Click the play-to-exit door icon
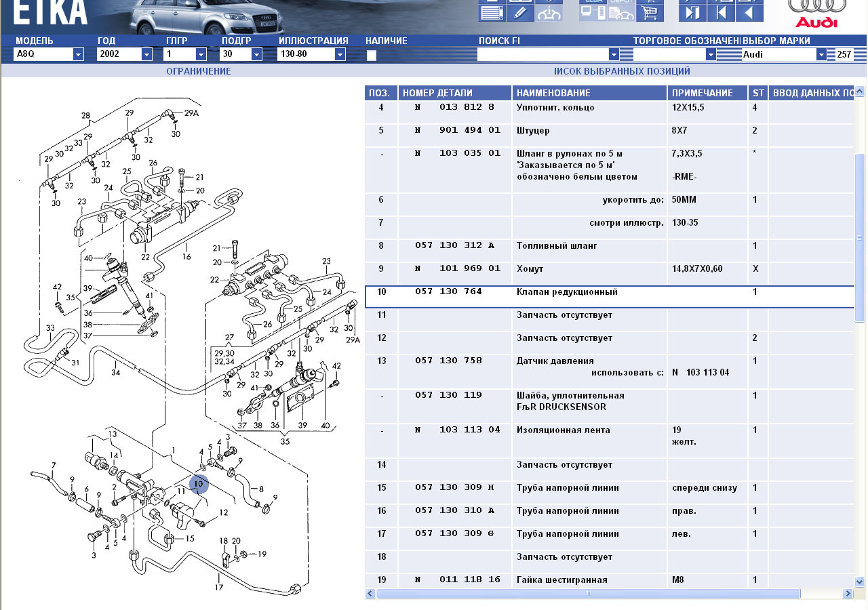 [x=692, y=12]
